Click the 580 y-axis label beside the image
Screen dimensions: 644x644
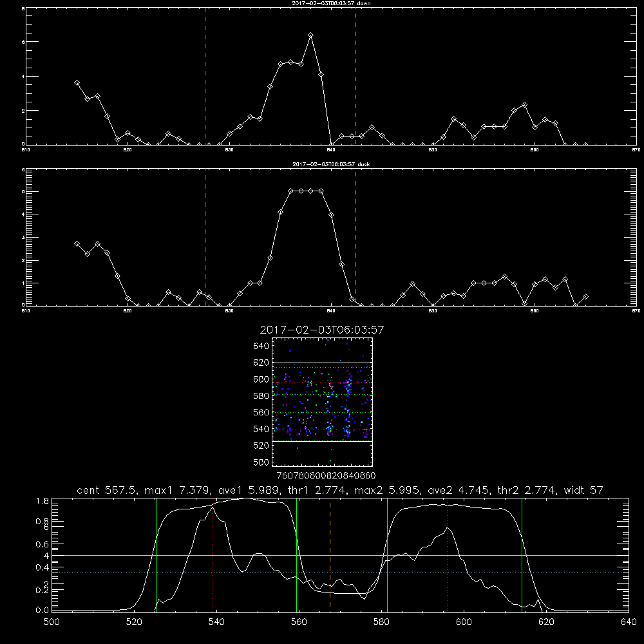coord(261,396)
